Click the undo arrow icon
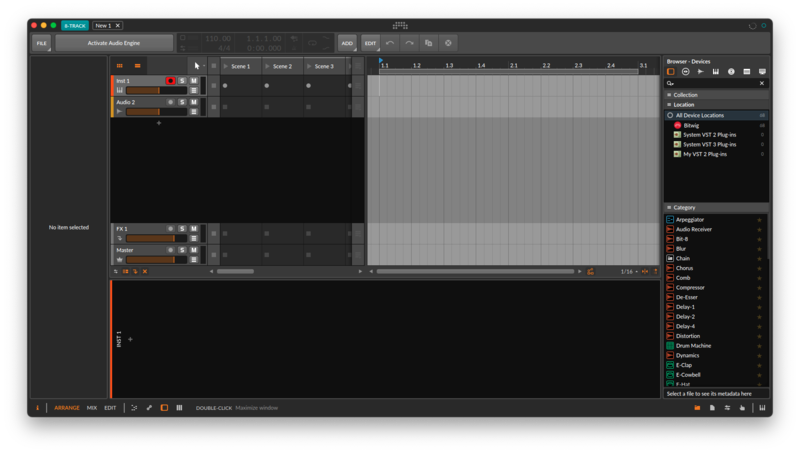The height and width of the screenshot is (453, 800). [x=390, y=43]
